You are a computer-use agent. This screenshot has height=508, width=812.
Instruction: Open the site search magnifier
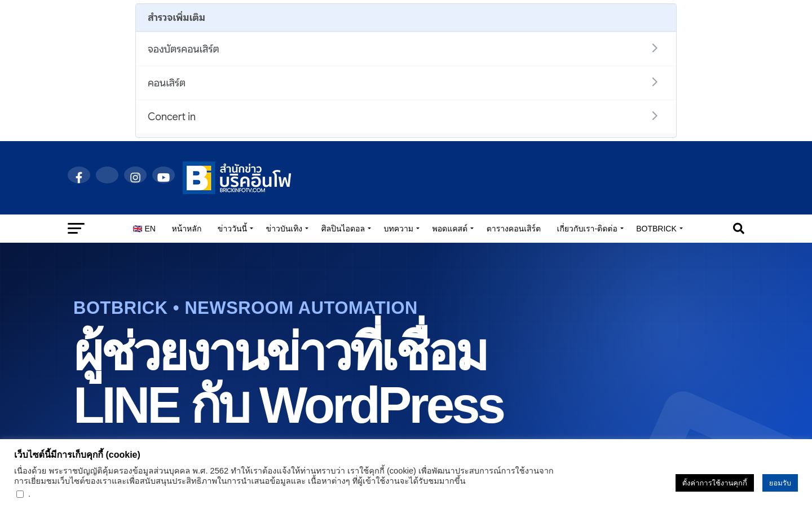pyautogui.click(x=738, y=228)
